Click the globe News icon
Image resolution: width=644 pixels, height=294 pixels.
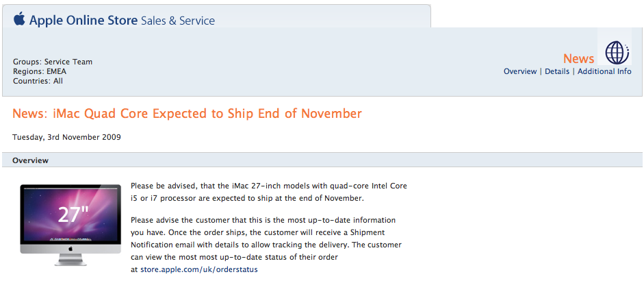pyautogui.click(x=617, y=52)
